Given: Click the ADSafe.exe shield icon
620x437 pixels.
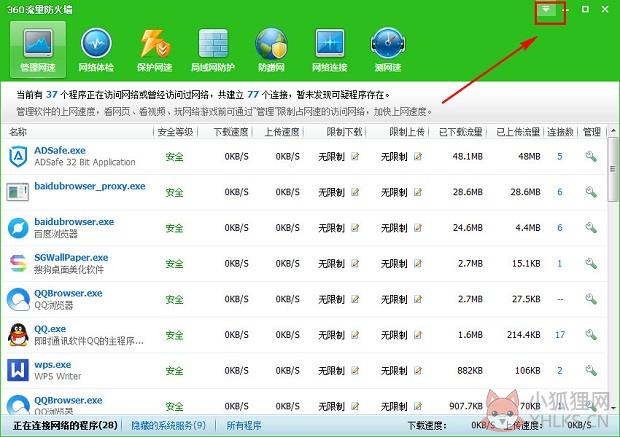Looking at the screenshot, I should [x=18, y=156].
